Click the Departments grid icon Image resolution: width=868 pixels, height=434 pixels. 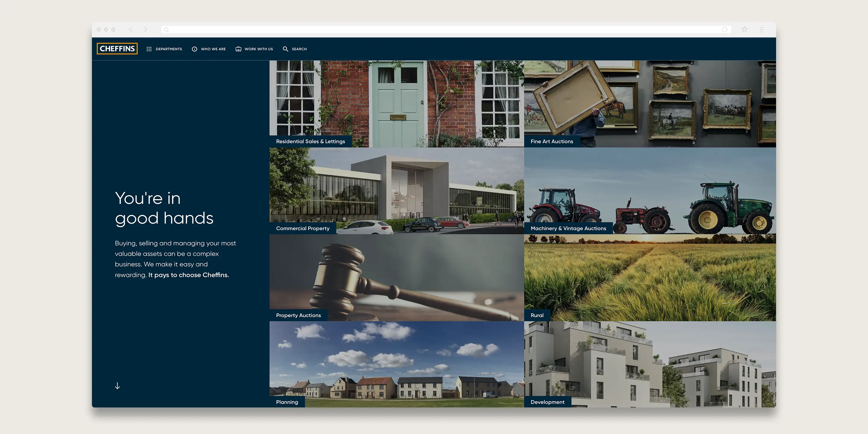coord(149,49)
